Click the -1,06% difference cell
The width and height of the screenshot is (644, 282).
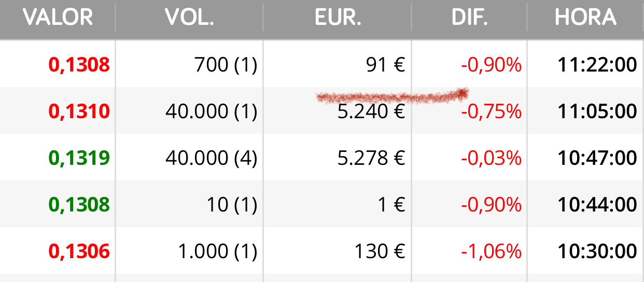click(491, 251)
